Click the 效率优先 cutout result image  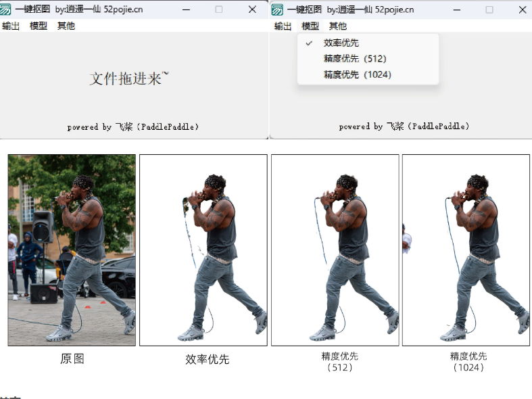click(203, 250)
